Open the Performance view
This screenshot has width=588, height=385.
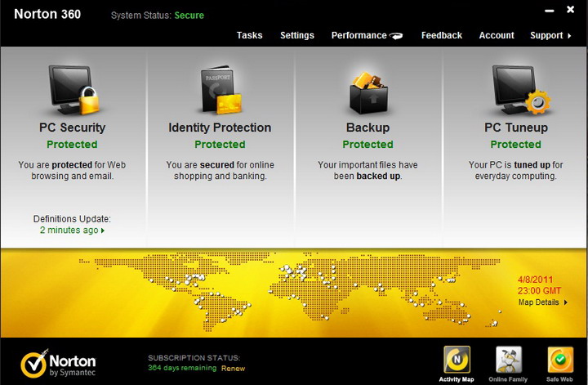click(x=359, y=35)
